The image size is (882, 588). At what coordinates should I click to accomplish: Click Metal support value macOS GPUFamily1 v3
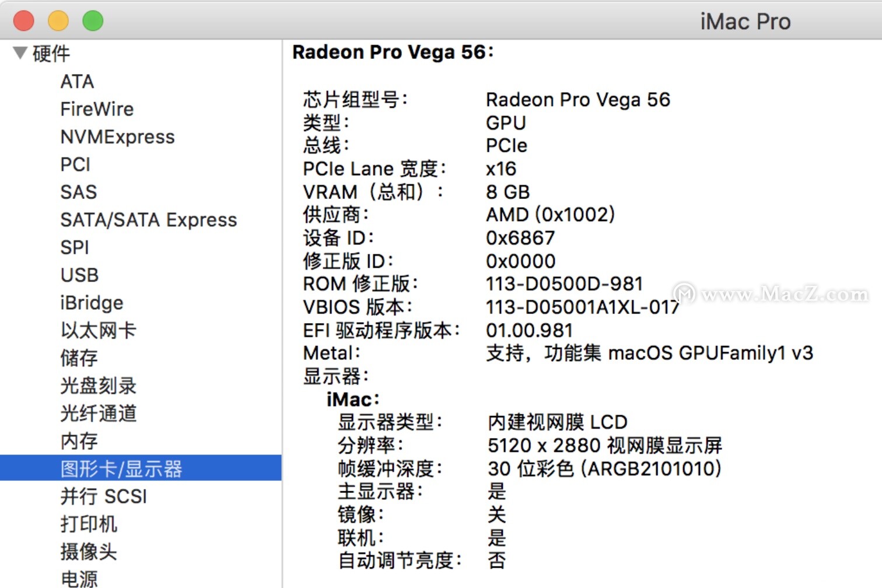click(x=650, y=353)
